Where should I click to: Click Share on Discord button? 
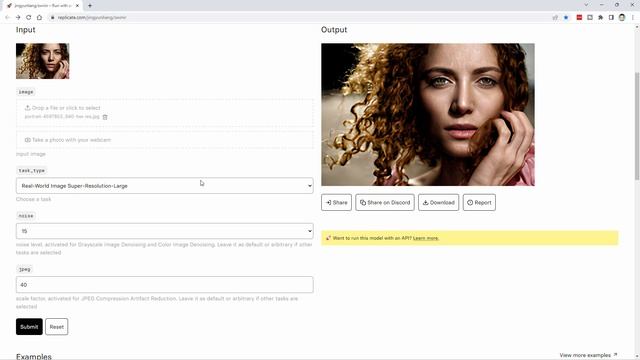[x=385, y=202]
